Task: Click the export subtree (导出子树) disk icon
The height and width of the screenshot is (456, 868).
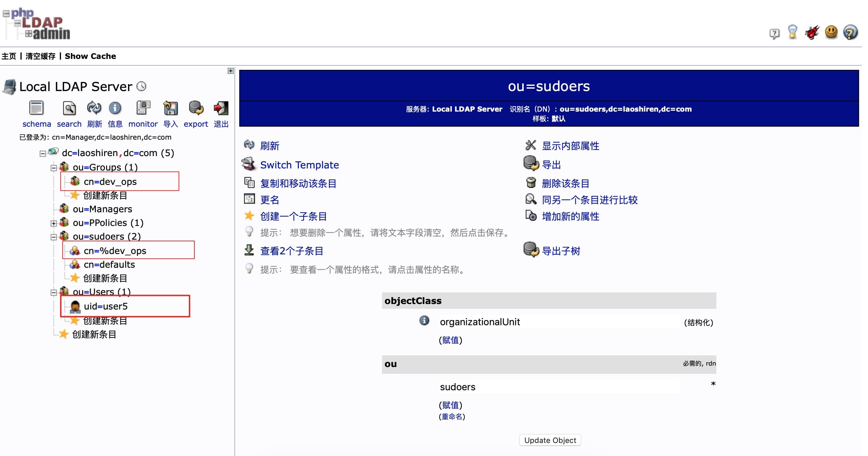Action: tap(531, 250)
